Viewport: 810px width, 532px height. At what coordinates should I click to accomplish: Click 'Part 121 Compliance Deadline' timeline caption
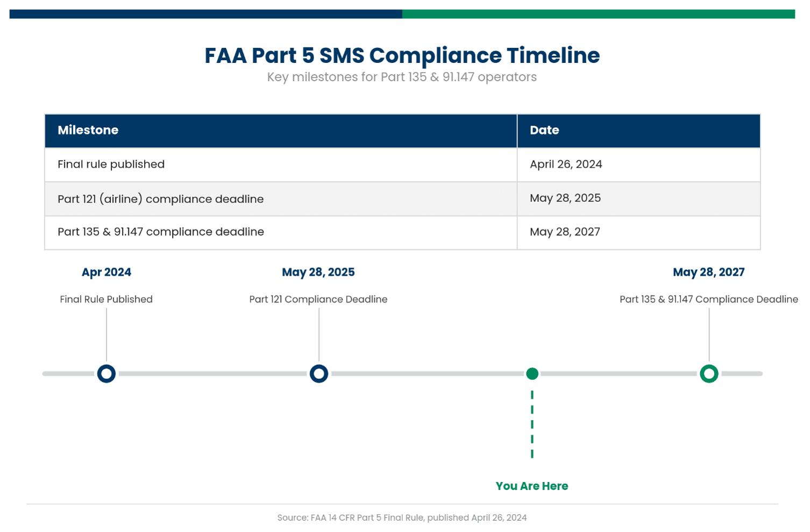click(x=318, y=299)
